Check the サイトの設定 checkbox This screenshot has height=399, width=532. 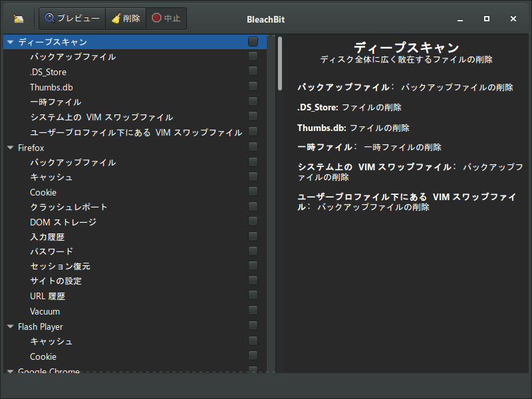[253, 281]
